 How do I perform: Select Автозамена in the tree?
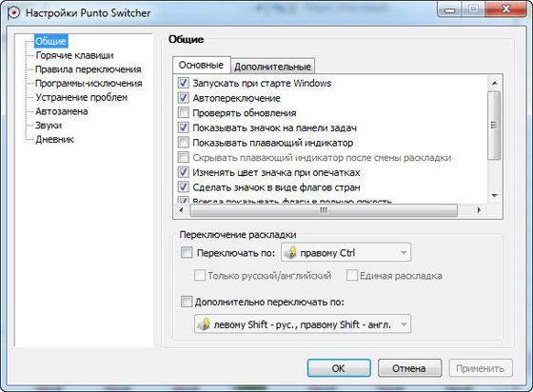[62, 111]
